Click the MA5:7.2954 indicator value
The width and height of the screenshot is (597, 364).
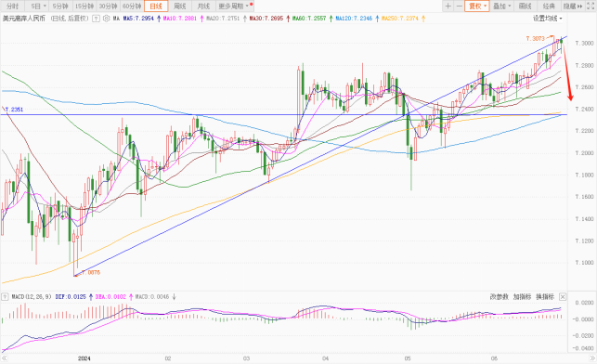[x=138, y=19]
